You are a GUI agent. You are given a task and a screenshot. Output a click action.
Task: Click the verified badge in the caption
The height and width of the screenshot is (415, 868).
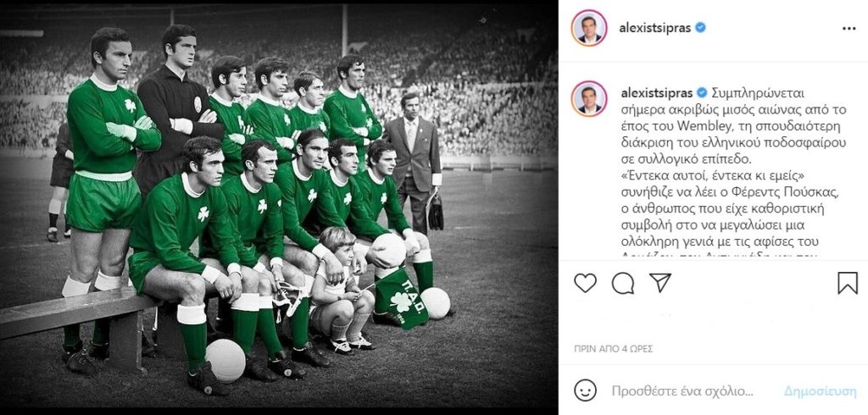702,91
